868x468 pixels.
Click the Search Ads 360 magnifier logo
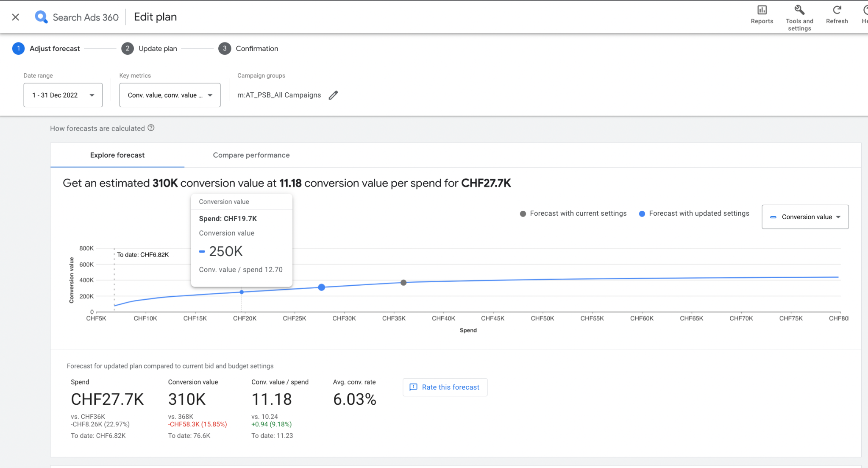(41, 17)
